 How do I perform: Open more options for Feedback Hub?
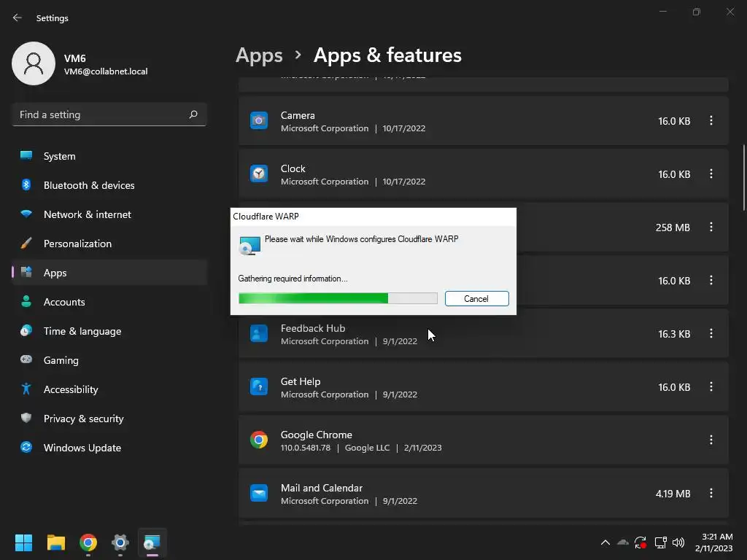711,334
